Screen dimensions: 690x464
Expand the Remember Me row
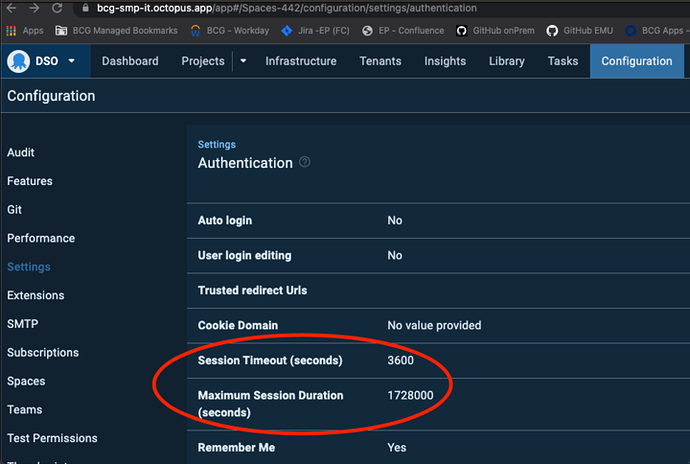click(438, 447)
